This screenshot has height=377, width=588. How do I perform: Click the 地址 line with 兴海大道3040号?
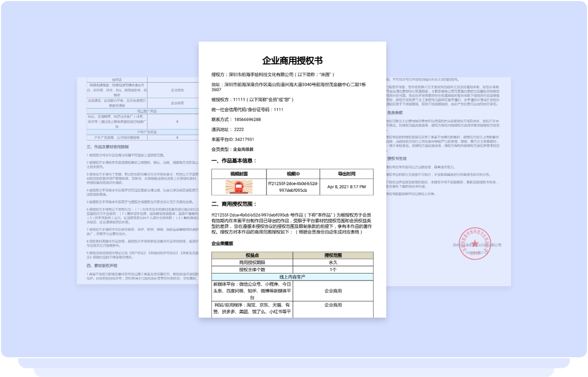[289, 87]
